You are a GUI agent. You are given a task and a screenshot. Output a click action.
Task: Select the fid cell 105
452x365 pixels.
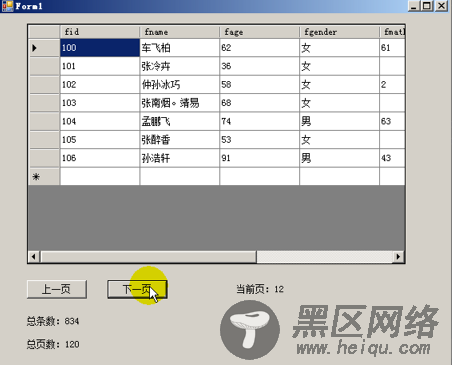click(100, 139)
